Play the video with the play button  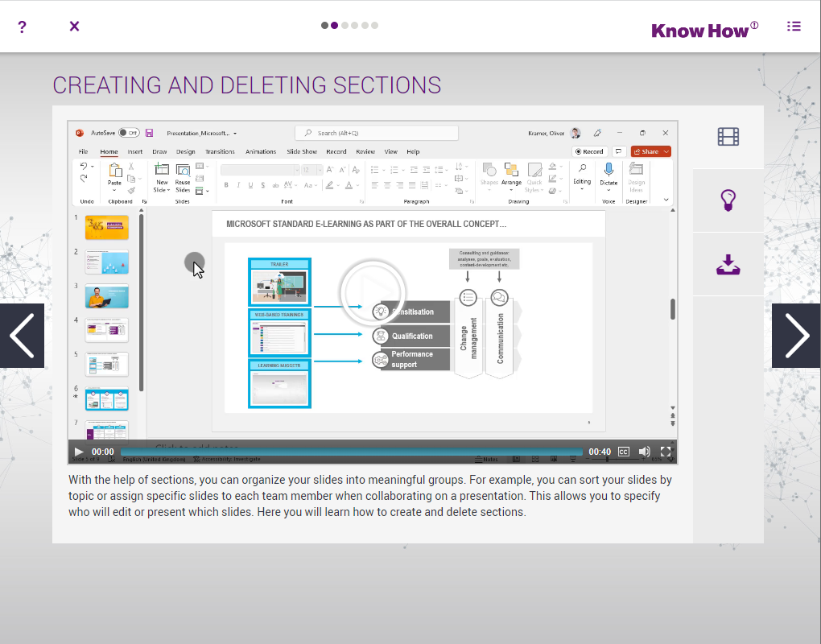pyautogui.click(x=79, y=452)
